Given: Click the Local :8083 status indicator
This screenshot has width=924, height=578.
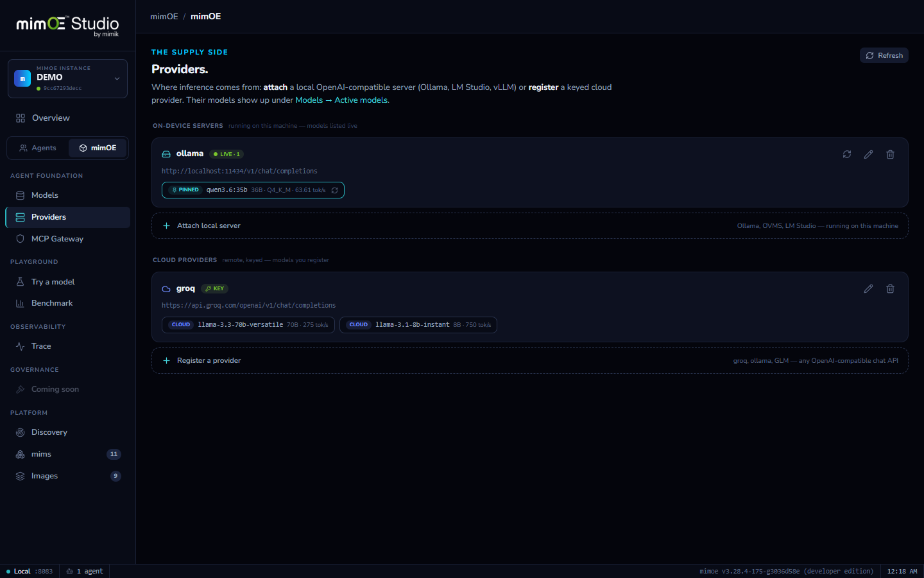Looking at the screenshot, I should [x=30, y=572].
